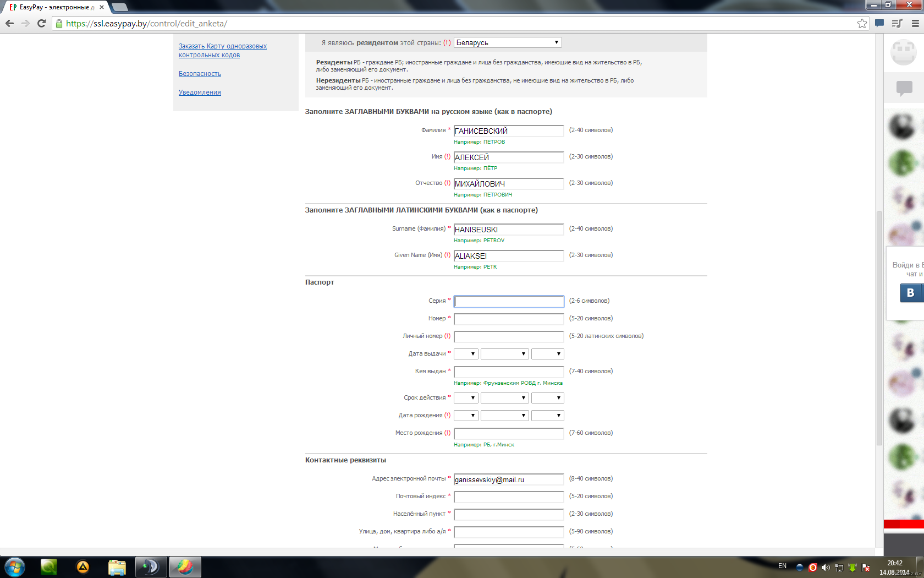Open the Безопасность sidebar link

tap(200, 74)
